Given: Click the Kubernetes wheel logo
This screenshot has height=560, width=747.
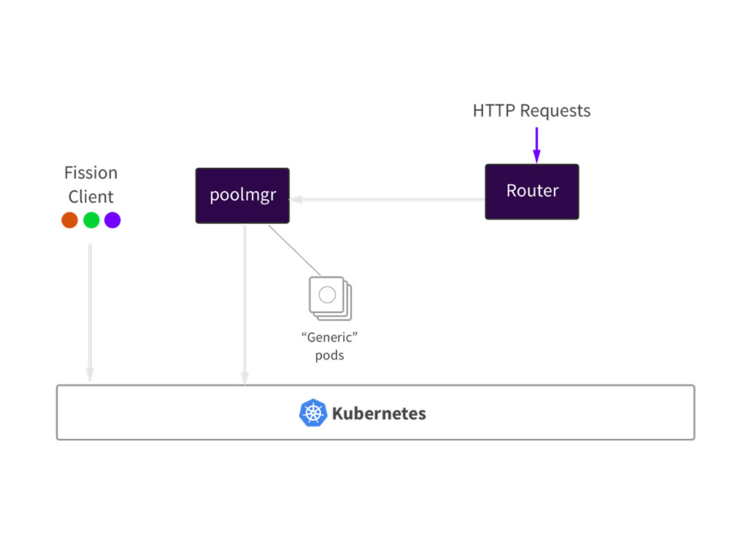Looking at the screenshot, I should click(x=313, y=413).
